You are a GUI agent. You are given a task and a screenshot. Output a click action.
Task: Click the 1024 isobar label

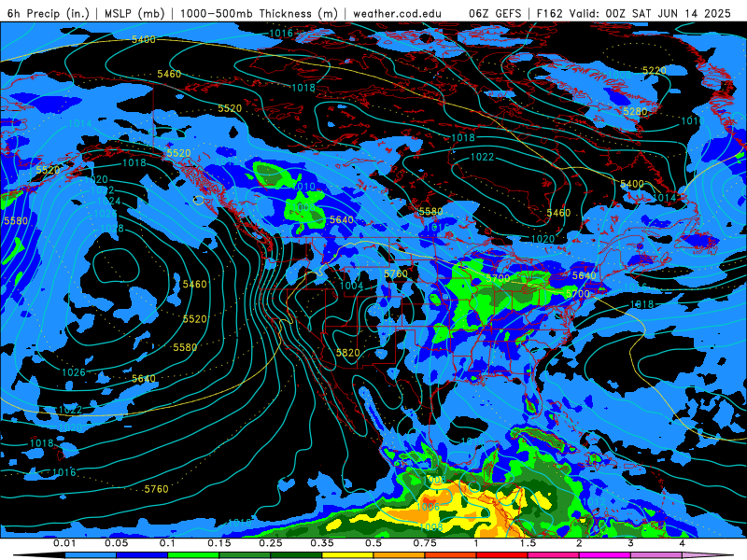click(x=108, y=201)
